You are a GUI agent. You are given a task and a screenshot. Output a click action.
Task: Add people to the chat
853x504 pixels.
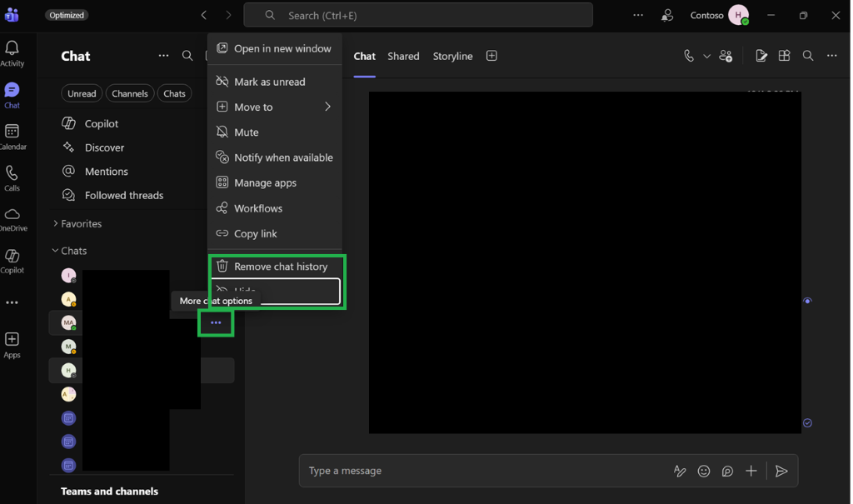tap(726, 56)
